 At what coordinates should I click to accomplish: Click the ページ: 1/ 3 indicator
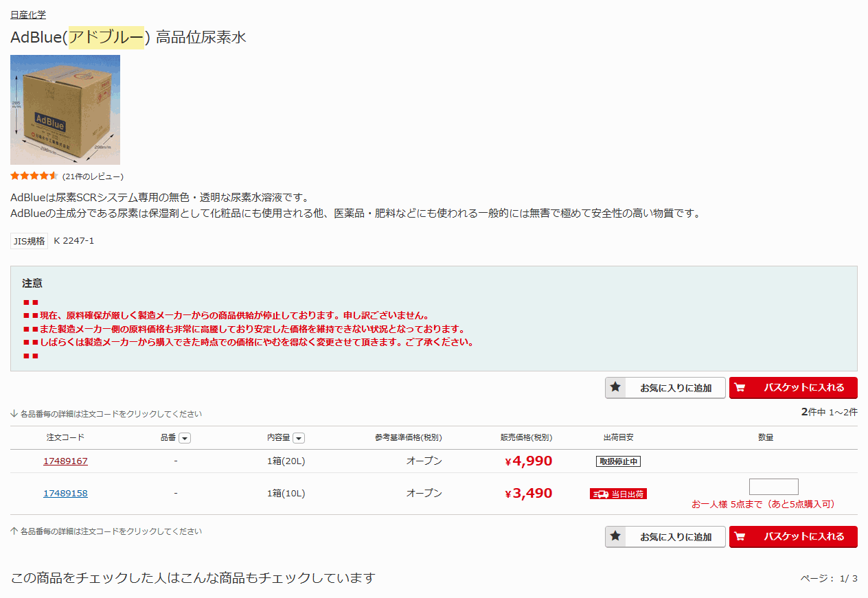(x=829, y=579)
